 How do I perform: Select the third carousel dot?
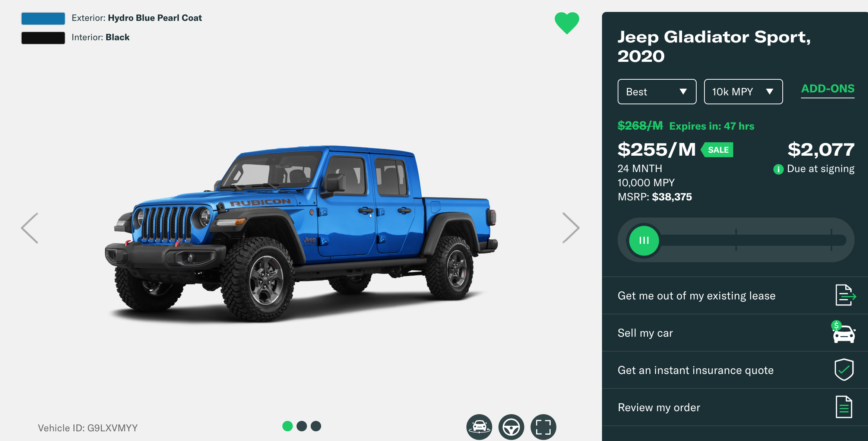316,426
